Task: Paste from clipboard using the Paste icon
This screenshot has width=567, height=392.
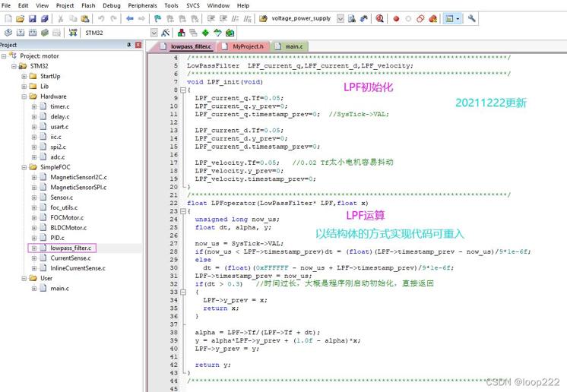Action: point(85,19)
